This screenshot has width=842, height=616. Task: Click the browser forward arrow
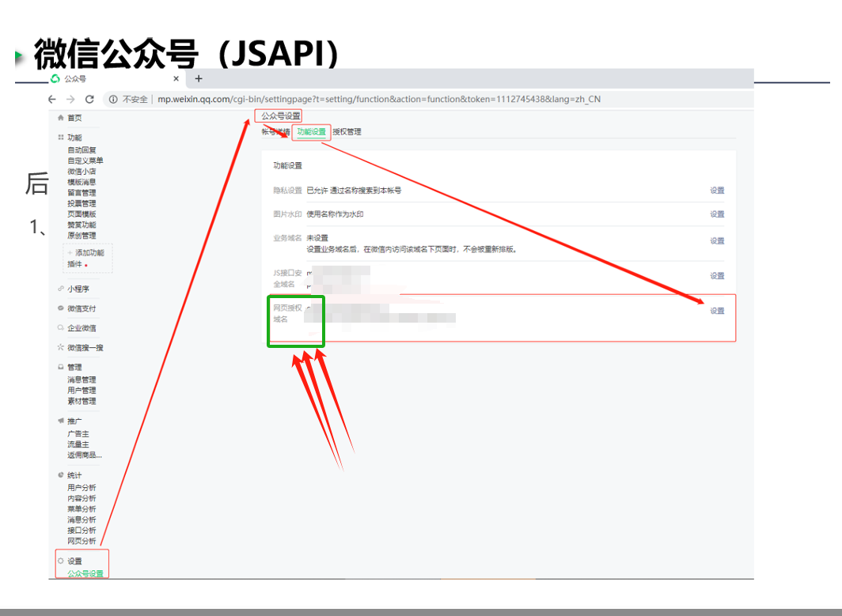click(x=70, y=100)
